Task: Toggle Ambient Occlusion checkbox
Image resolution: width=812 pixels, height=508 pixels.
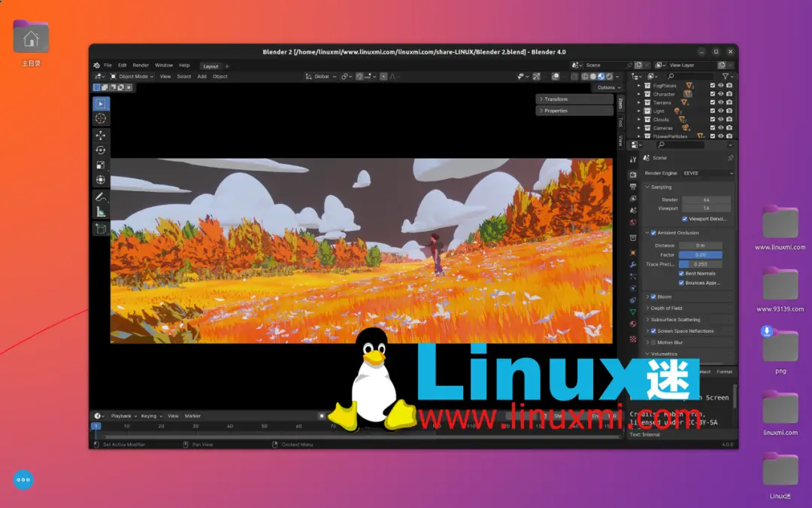Action: click(x=653, y=233)
